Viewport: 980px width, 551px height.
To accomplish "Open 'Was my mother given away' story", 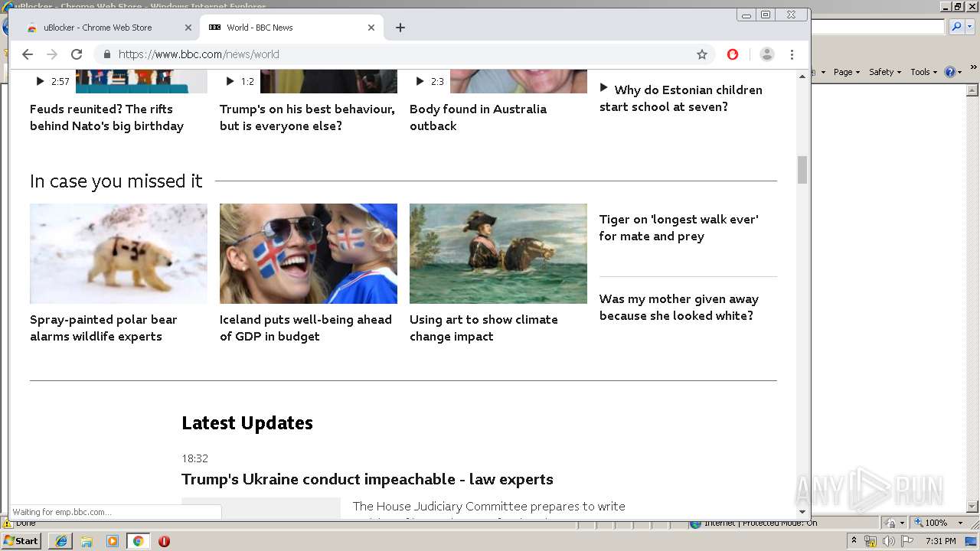I will [x=678, y=307].
